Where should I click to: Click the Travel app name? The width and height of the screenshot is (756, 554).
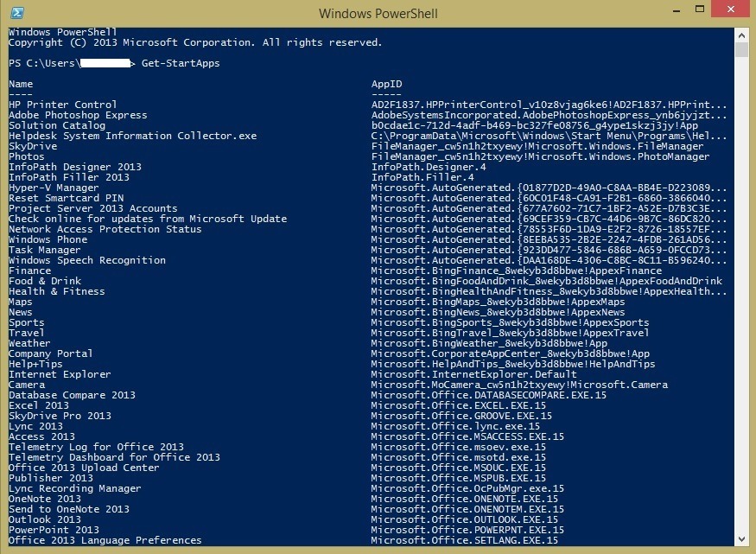click(27, 333)
